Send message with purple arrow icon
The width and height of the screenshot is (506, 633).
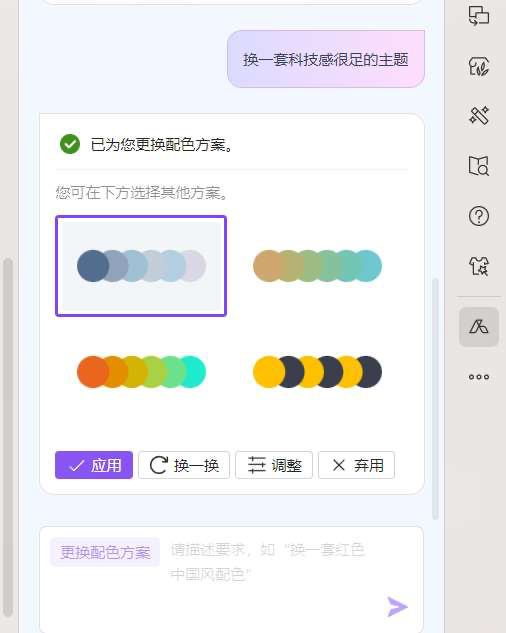point(397,606)
